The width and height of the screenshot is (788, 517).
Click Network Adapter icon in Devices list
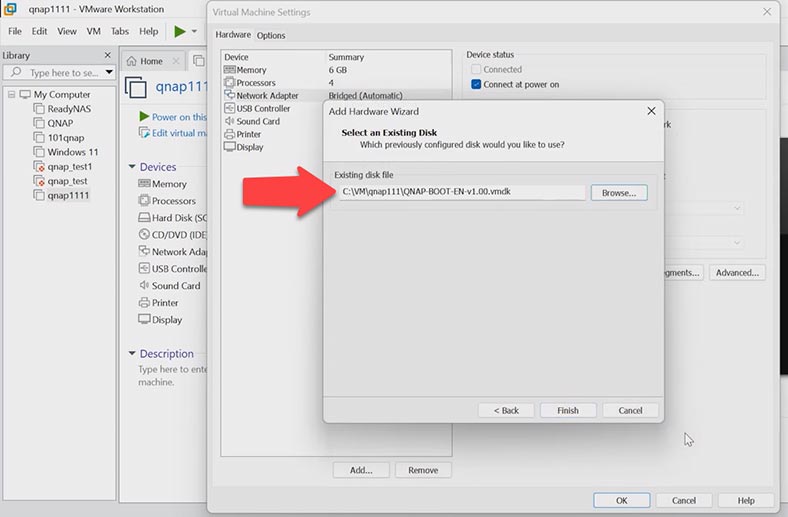[x=144, y=251]
